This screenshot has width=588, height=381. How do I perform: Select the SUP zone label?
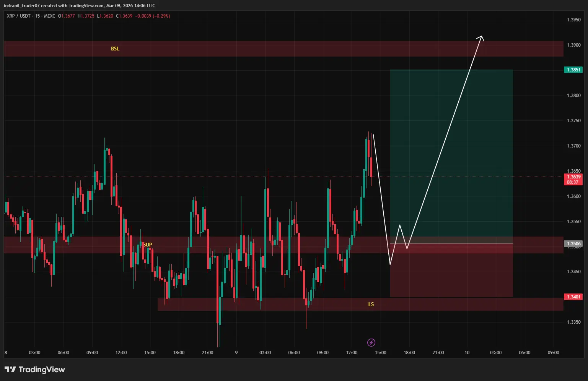[x=148, y=245]
